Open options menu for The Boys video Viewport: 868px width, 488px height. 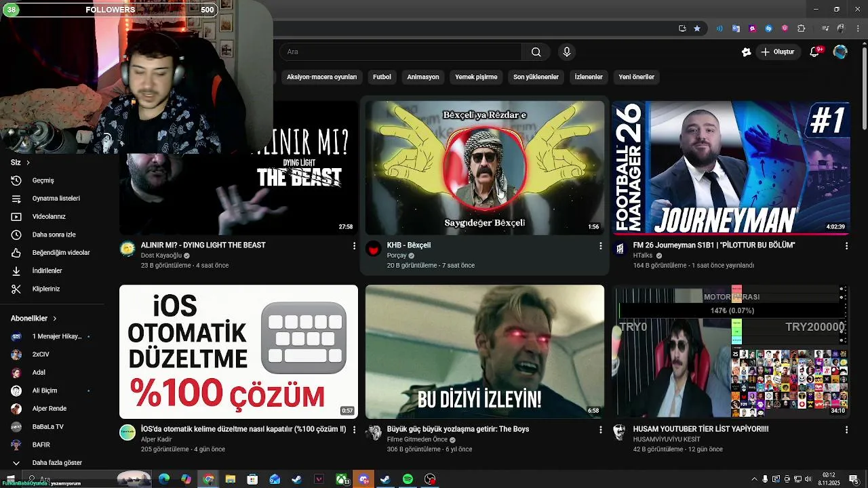(x=600, y=430)
